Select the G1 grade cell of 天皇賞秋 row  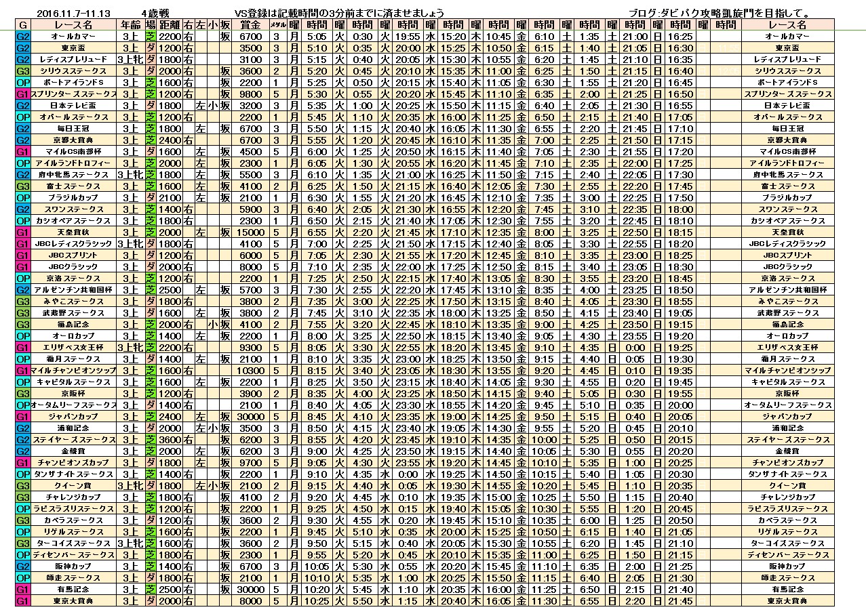[x=22, y=232]
